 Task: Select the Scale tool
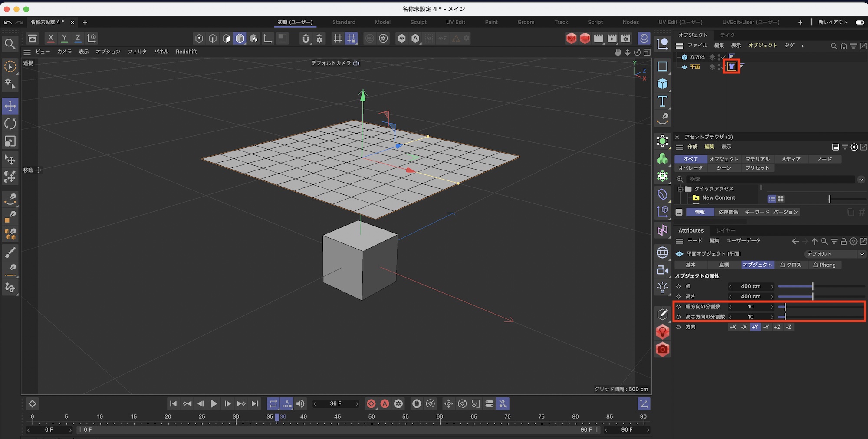click(10, 141)
